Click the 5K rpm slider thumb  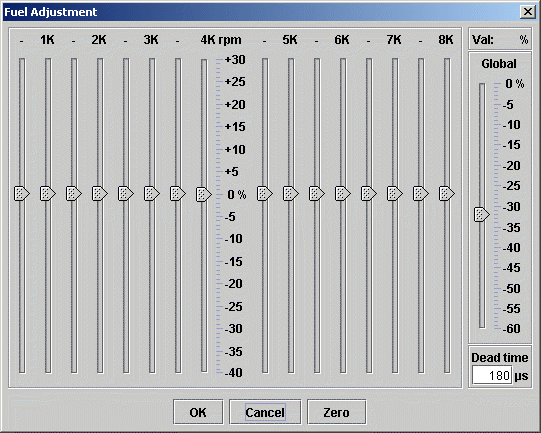coord(291,193)
